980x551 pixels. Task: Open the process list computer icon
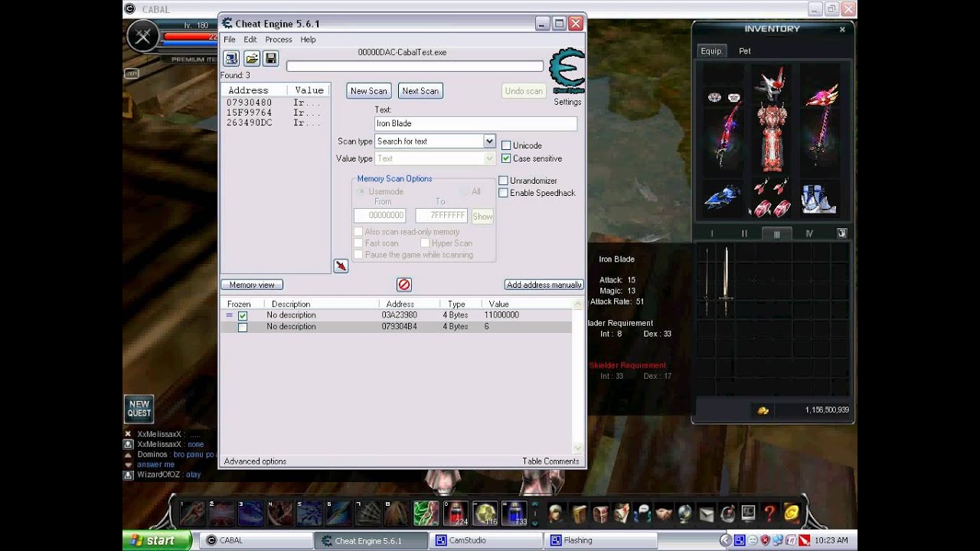[231, 58]
